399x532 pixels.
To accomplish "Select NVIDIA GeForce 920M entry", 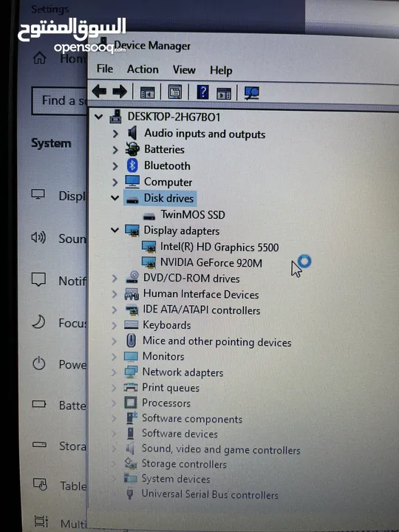I will (x=211, y=262).
